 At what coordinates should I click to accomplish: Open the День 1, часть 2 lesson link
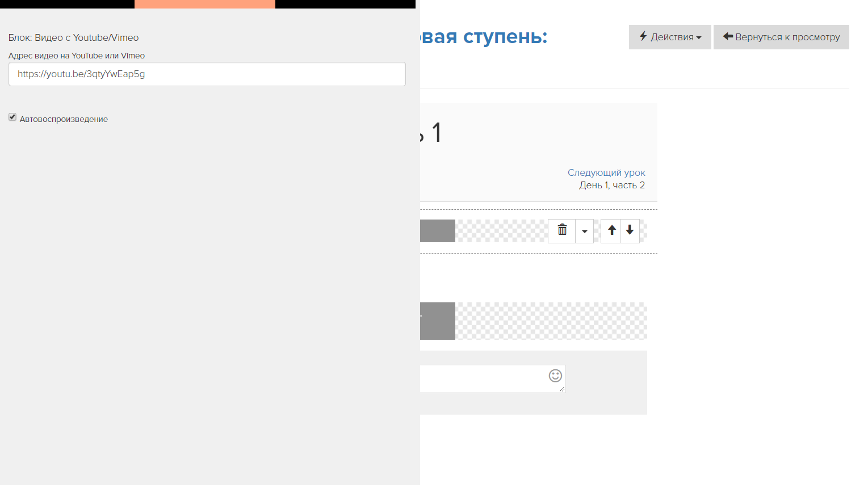point(611,185)
